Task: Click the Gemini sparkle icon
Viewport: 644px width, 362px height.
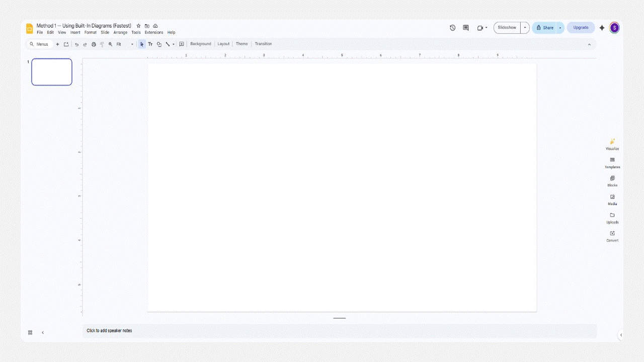Action: click(602, 28)
